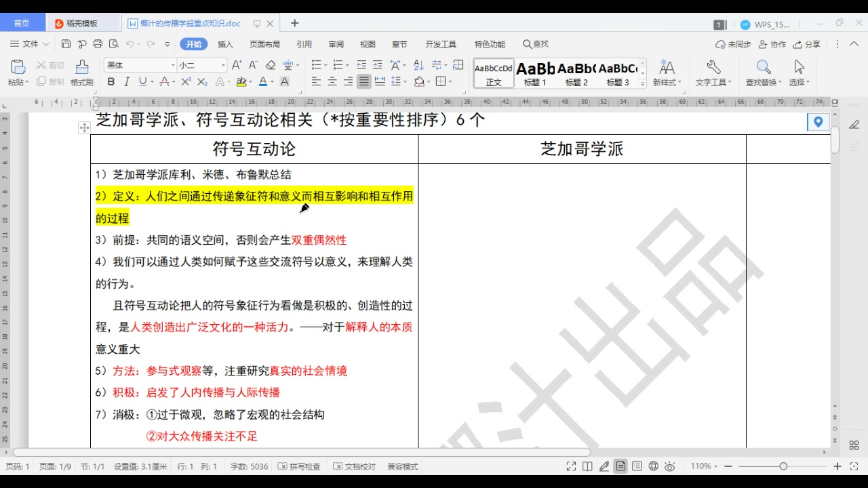Decrease font size with A- icon
The height and width of the screenshot is (488, 868).
[x=253, y=65]
